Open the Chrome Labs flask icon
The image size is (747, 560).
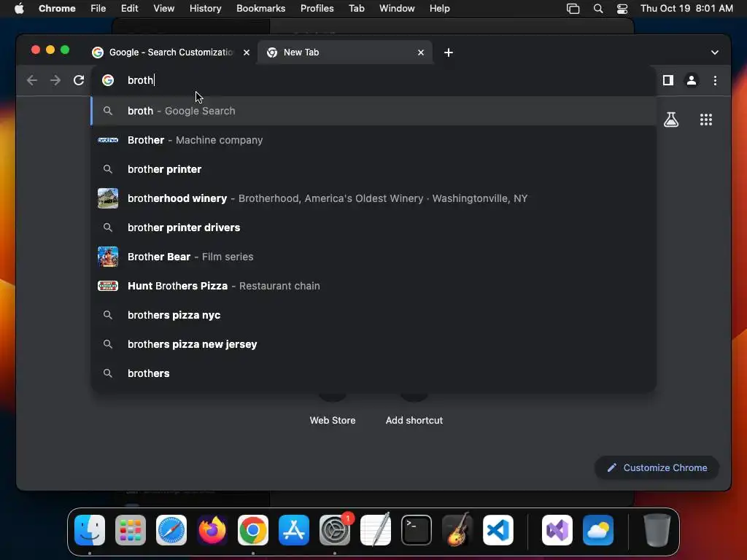click(x=671, y=120)
